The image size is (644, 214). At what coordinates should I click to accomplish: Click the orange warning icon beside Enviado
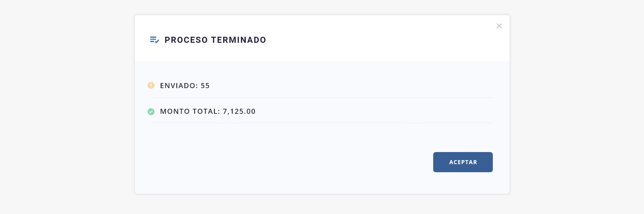click(151, 85)
